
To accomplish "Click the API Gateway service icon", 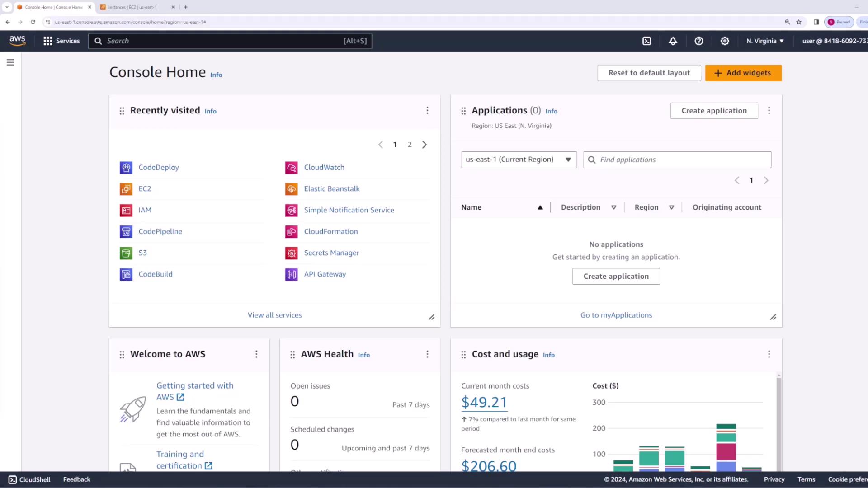I will 292,274.
